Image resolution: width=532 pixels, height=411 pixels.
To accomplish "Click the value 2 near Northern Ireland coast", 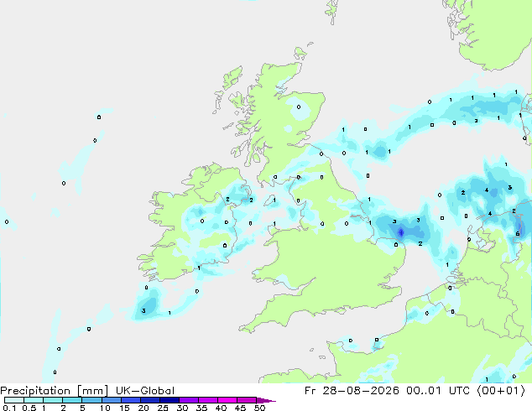I will coord(251,200).
